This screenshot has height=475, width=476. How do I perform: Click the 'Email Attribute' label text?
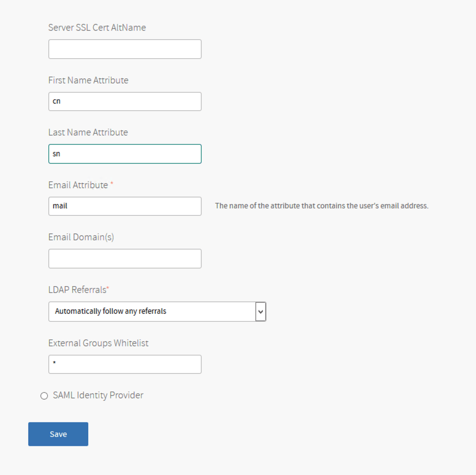pos(78,185)
